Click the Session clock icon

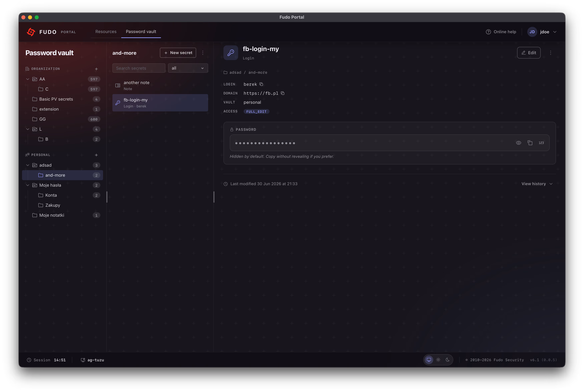coord(29,360)
